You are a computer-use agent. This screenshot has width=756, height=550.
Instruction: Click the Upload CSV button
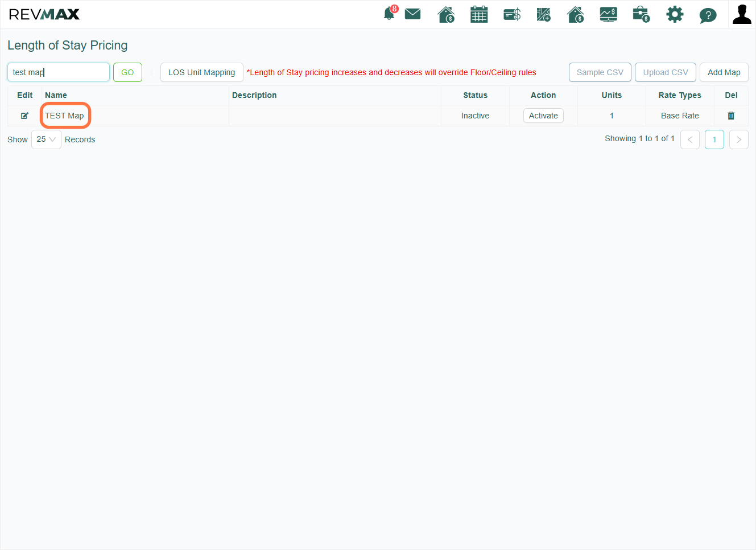pos(665,72)
